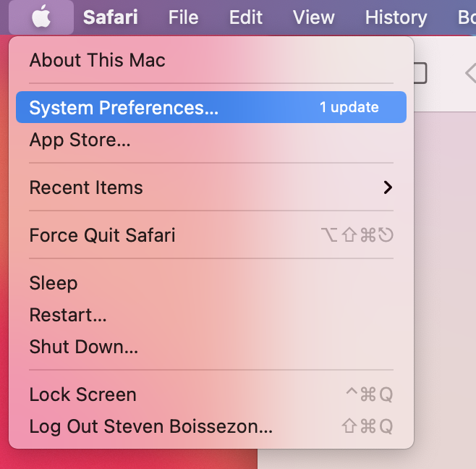Viewport: 476px width, 469px height.
Task: Open the Safari application menu
Action: [x=110, y=17]
